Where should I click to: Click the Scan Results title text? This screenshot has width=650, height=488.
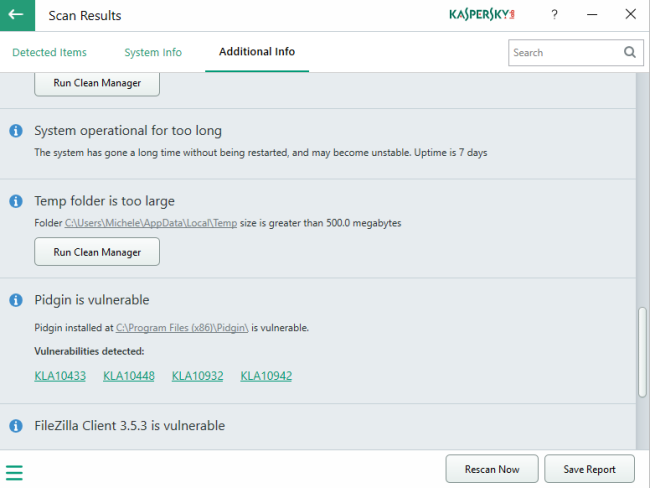[x=85, y=16]
